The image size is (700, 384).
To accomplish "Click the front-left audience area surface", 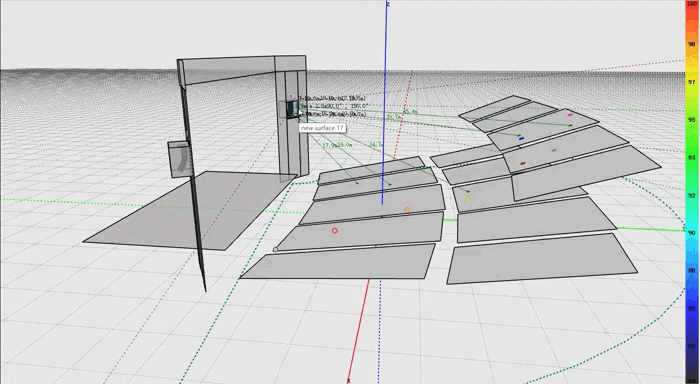I will tap(338, 262).
